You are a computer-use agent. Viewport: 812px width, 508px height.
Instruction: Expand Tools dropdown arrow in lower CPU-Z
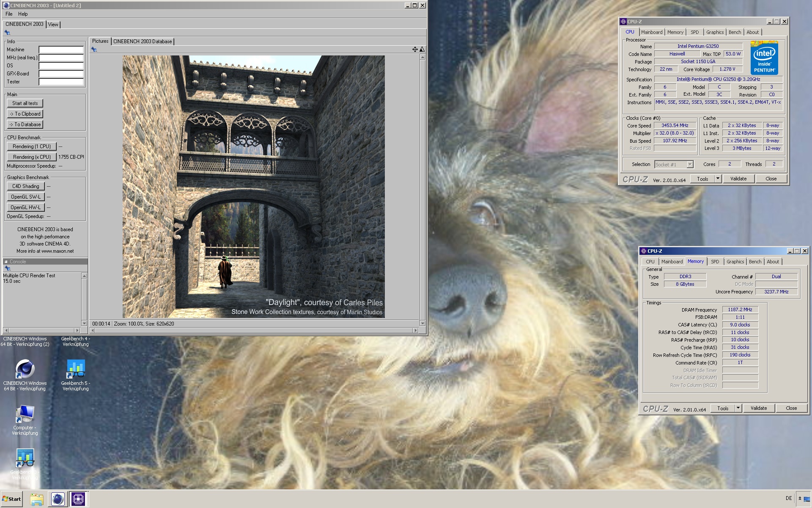738,409
